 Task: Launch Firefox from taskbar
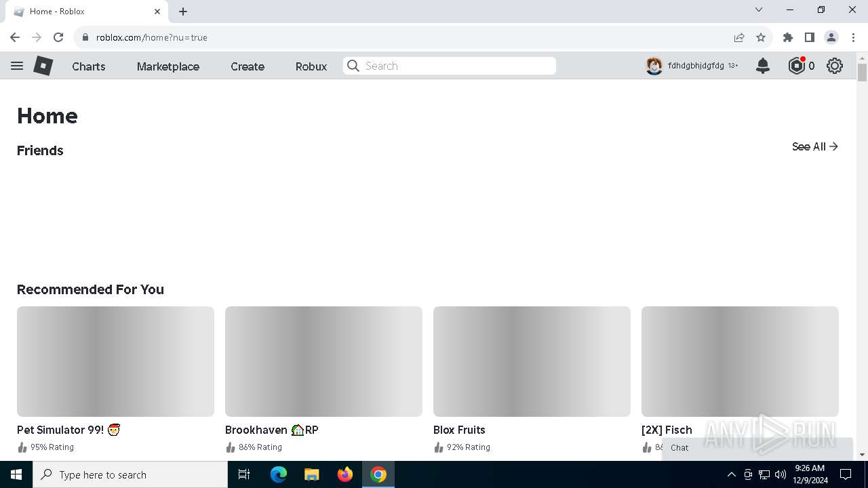click(x=345, y=474)
